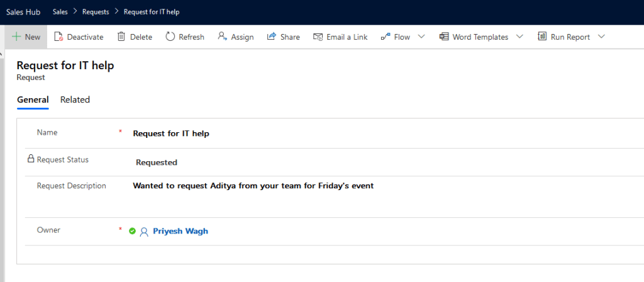Click Sales in the breadcrumb path
Screen dimensions: 644x282
click(61, 12)
